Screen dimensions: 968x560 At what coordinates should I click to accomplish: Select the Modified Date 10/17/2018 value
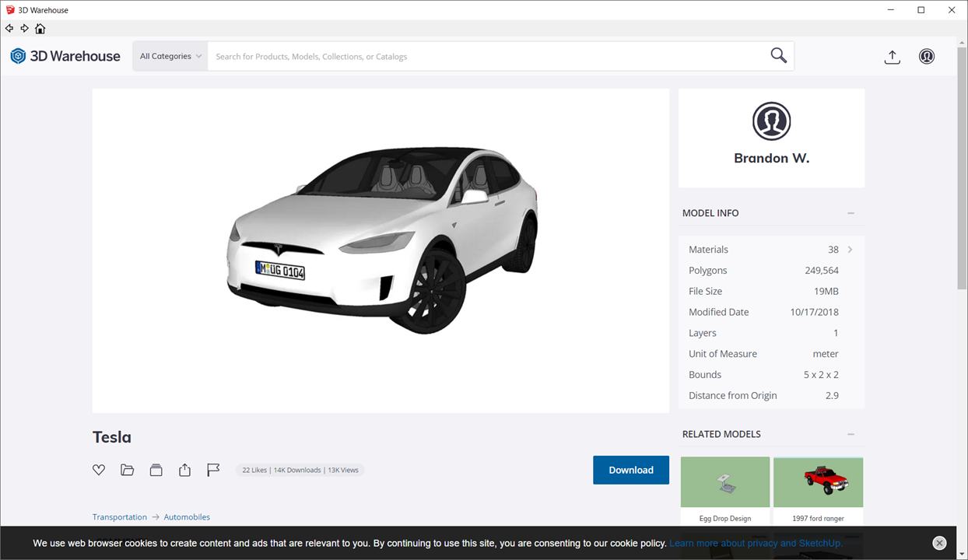pyautogui.click(x=814, y=312)
